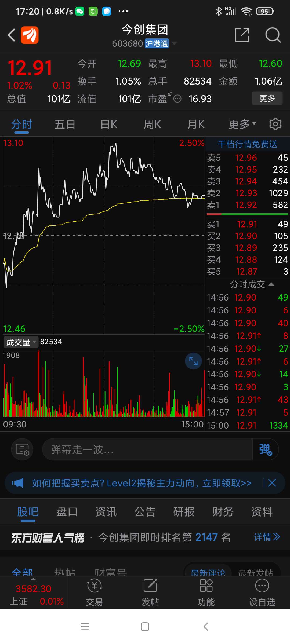The width and height of the screenshot is (290, 644).
Task: Open the 发帖 post icon
Action: click(x=150, y=592)
